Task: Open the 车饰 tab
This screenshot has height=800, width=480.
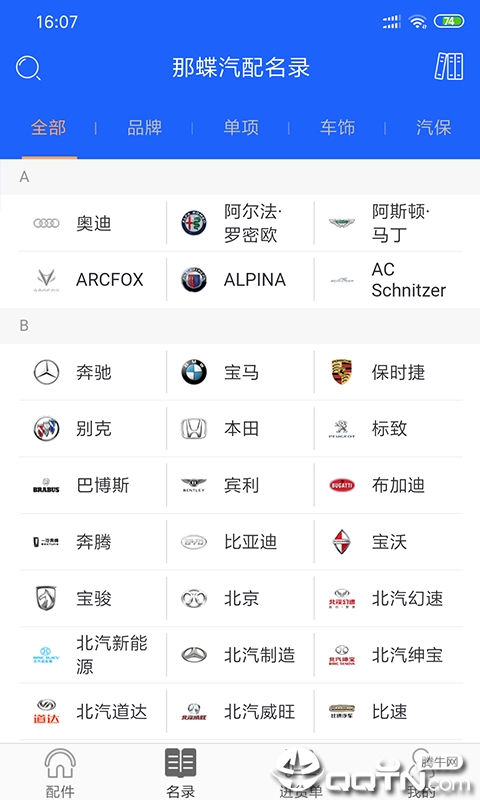Action: click(337, 128)
